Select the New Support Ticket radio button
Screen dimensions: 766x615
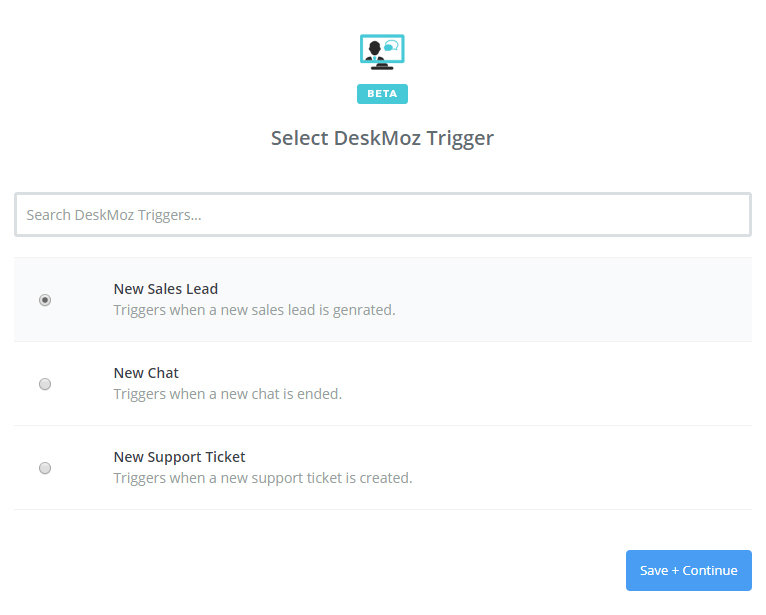[x=45, y=468]
